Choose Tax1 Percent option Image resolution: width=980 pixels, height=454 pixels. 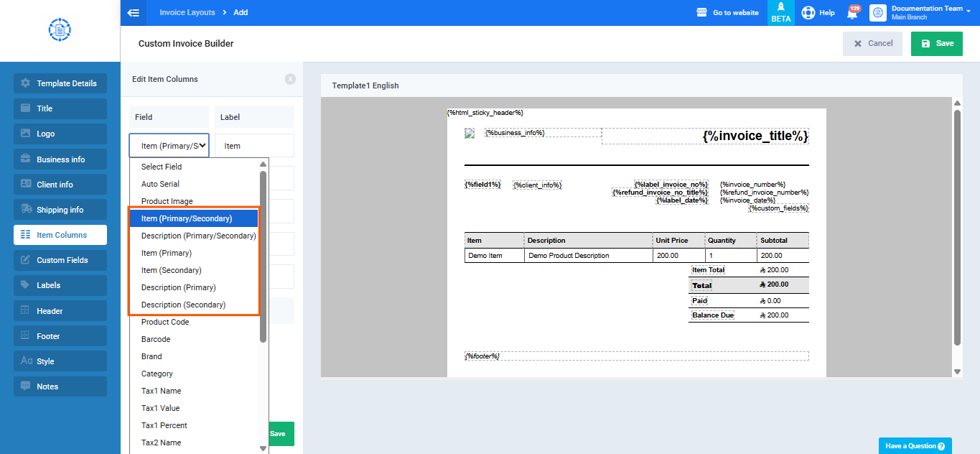click(194, 425)
